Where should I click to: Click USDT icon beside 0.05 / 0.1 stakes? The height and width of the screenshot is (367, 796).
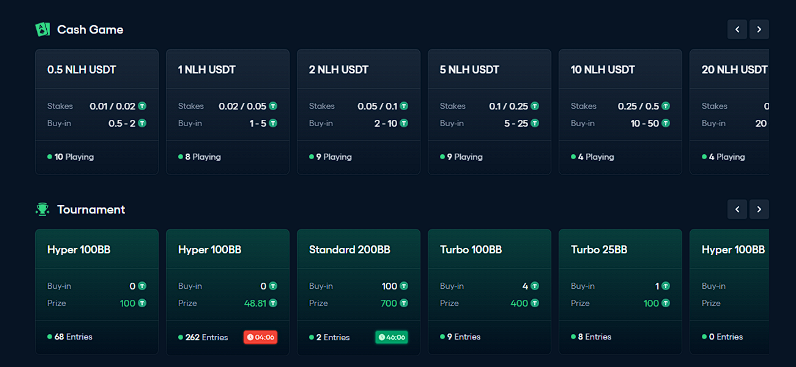[x=404, y=106]
